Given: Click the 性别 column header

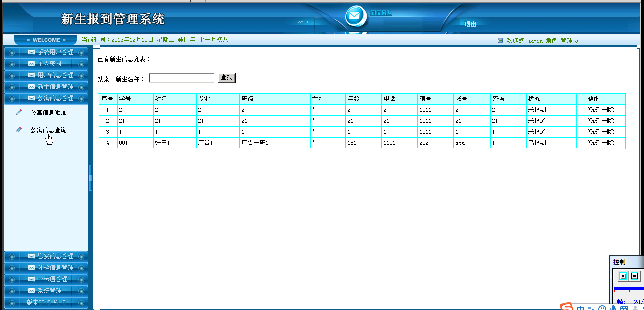Looking at the screenshot, I should [327, 99].
